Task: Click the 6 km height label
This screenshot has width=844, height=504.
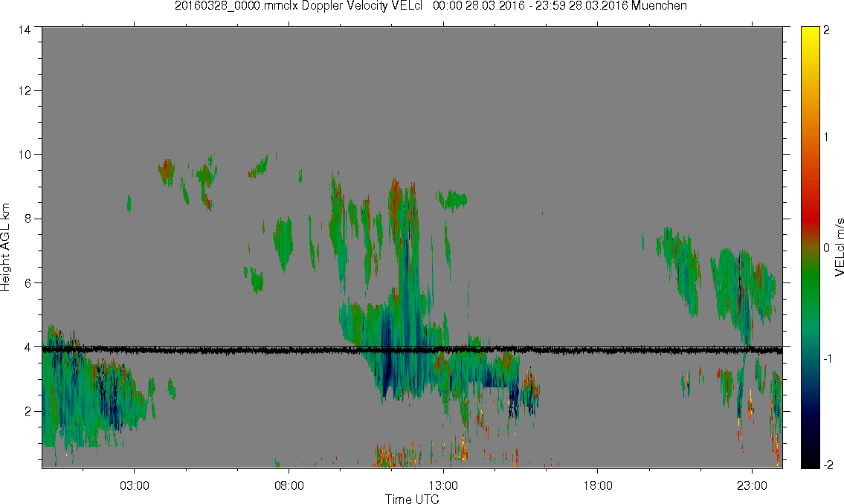Action: pos(28,283)
